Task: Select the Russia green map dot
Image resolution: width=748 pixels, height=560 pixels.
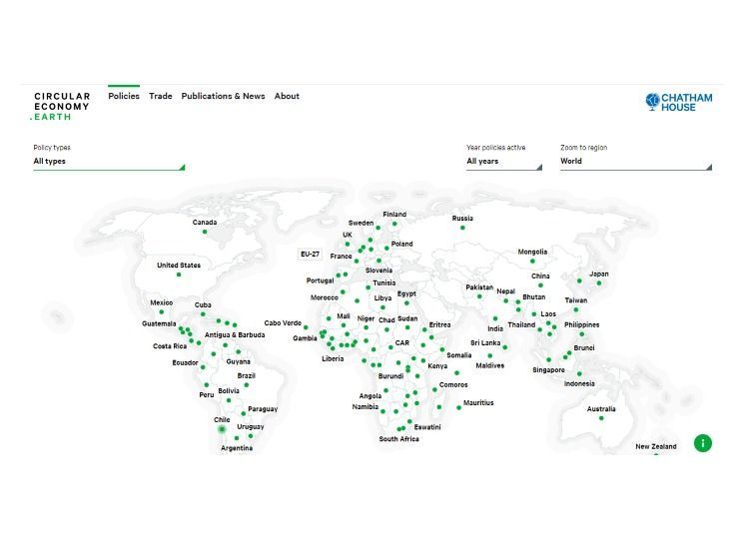Action: point(462,228)
